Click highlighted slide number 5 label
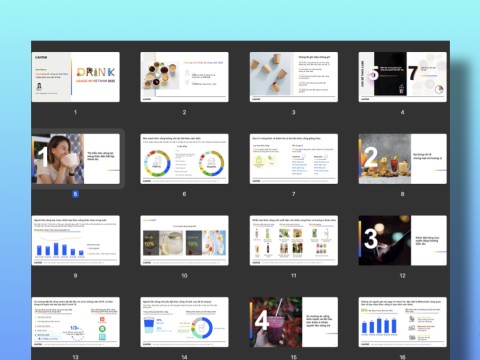 coord(75,194)
